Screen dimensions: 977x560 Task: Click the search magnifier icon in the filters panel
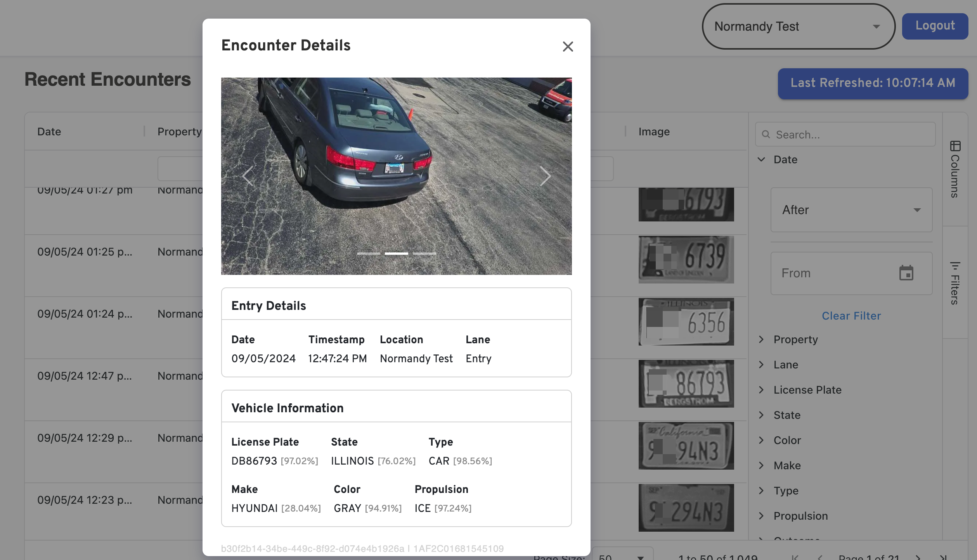766,135
